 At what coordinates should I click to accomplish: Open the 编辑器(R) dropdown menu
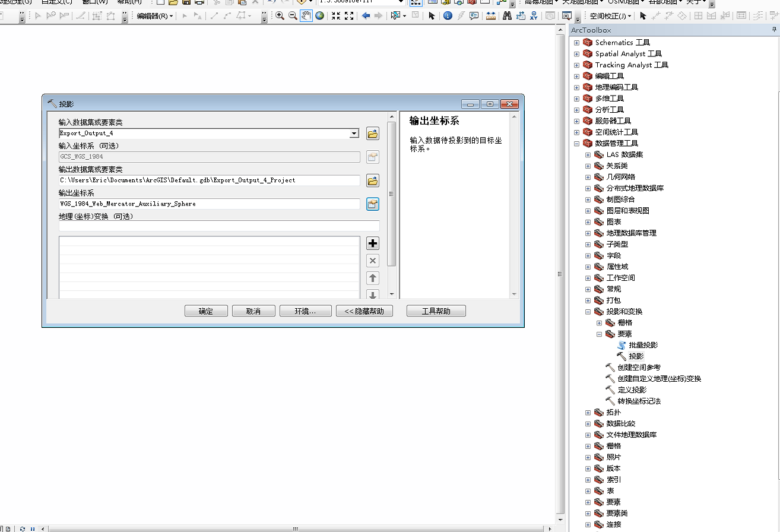(153, 15)
